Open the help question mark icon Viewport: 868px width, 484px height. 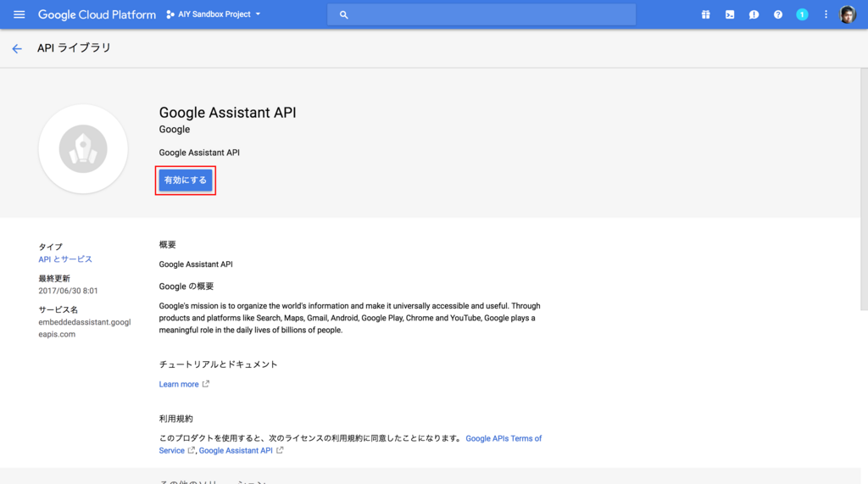pyautogui.click(x=778, y=15)
